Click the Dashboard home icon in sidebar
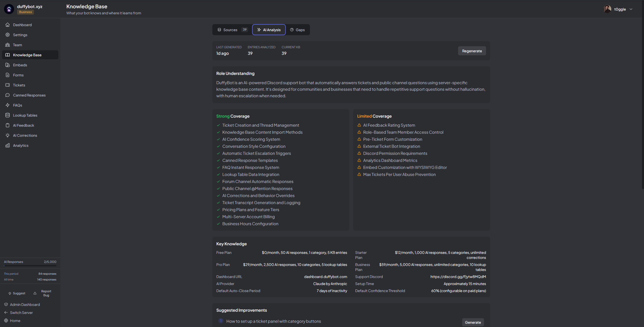The height and width of the screenshot is (327, 644). (x=8, y=25)
